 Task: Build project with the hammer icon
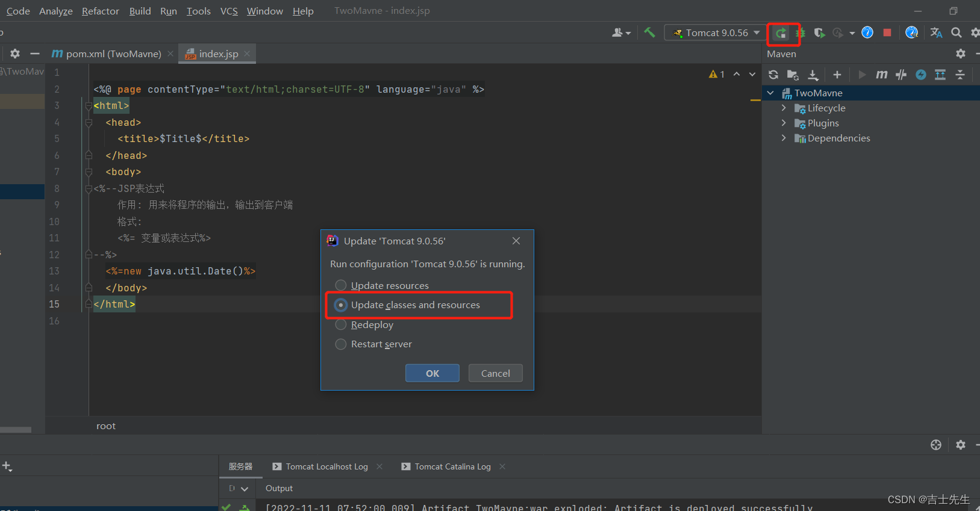click(x=649, y=33)
